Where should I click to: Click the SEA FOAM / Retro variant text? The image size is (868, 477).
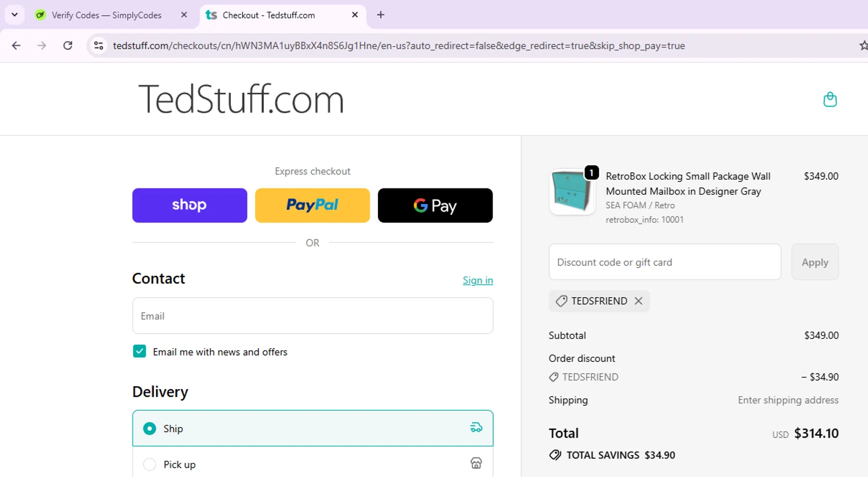click(x=640, y=205)
